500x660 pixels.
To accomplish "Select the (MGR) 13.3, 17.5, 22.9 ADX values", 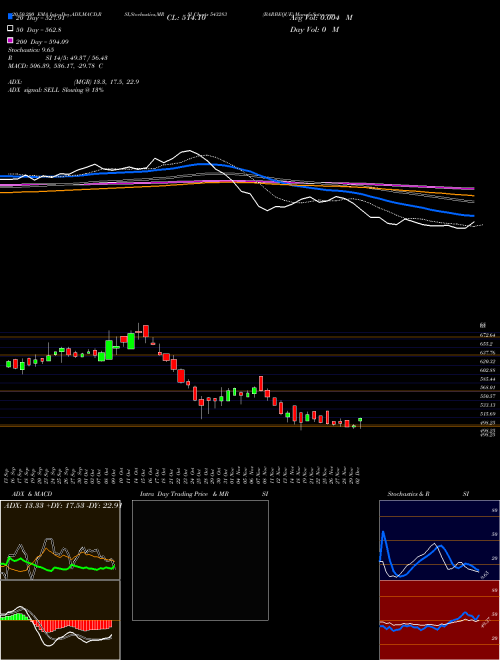I will click(106, 82).
